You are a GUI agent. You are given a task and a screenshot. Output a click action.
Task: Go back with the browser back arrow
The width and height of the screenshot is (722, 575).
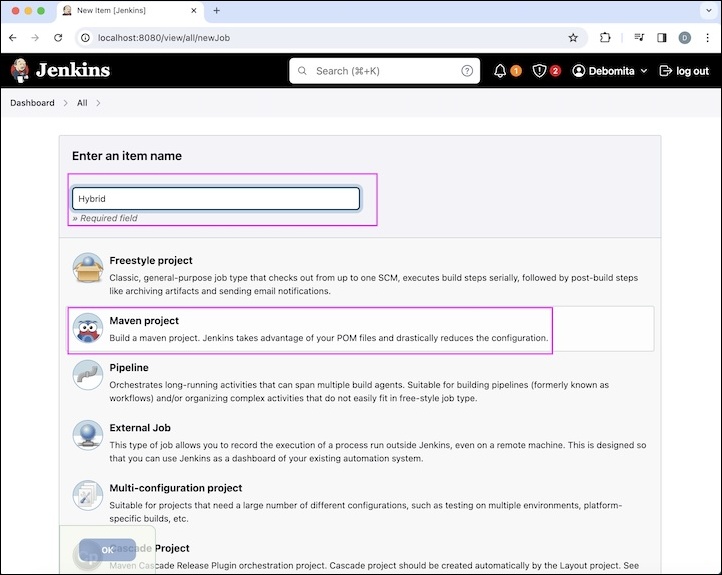pyautogui.click(x=12, y=38)
